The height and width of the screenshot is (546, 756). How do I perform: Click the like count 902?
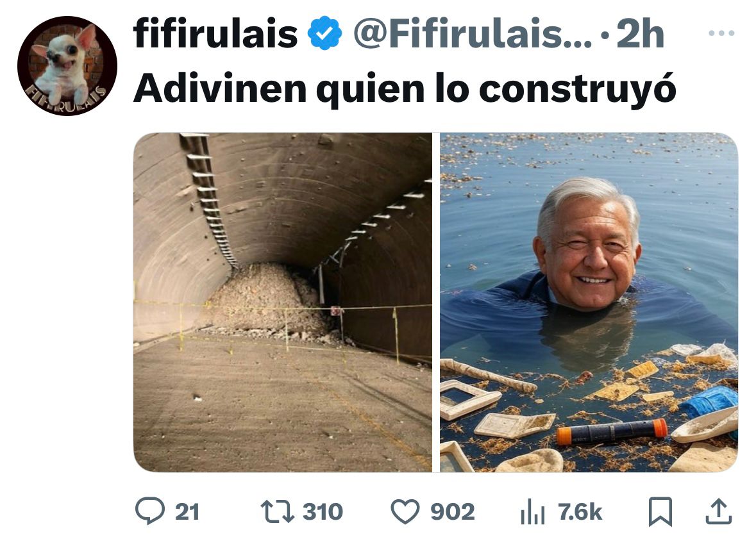click(452, 512)
